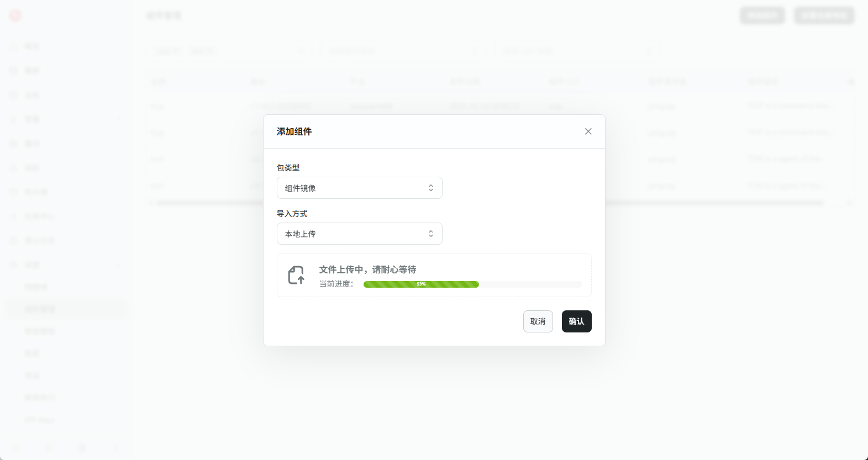The width and height of the screenshot is (868, 460).
Task: Open the 导入方式 dropdown
Action: click(x=359, y=234)
